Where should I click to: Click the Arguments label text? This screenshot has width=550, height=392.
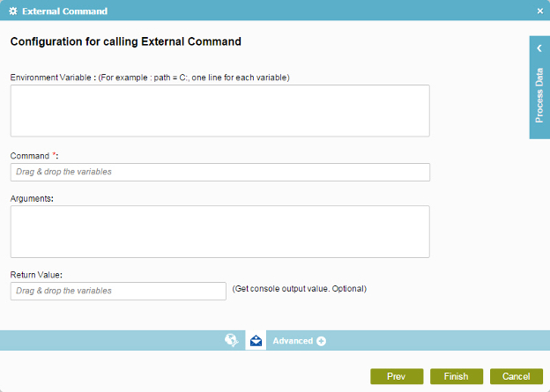click(32, 198)
